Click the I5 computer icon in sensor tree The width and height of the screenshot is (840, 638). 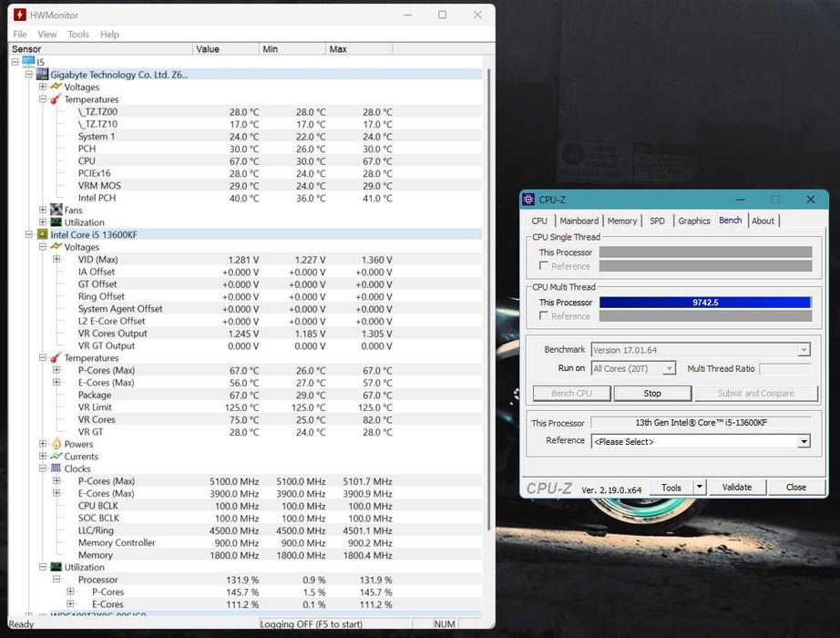click(28, 62)
